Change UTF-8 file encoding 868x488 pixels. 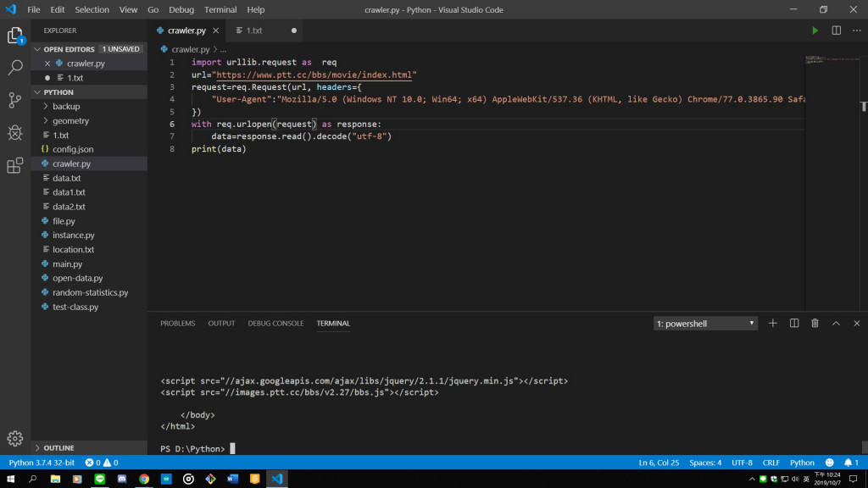pos(742,463)
